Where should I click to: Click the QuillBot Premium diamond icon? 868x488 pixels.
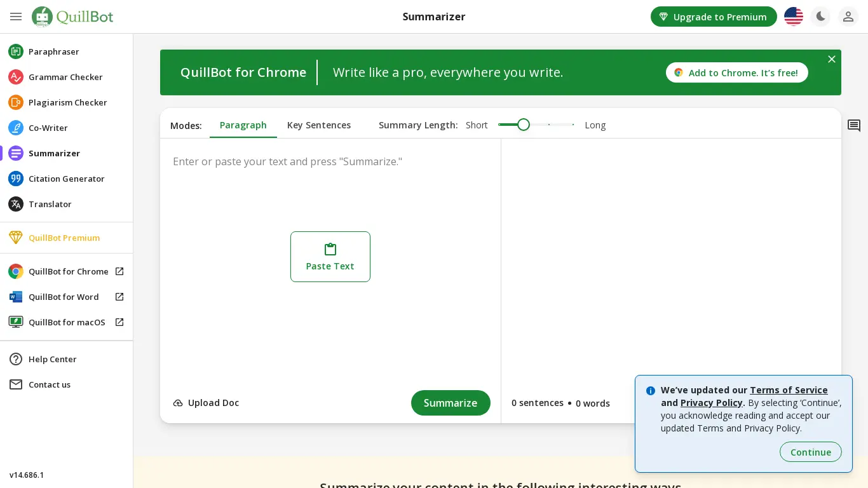point(16,238)
